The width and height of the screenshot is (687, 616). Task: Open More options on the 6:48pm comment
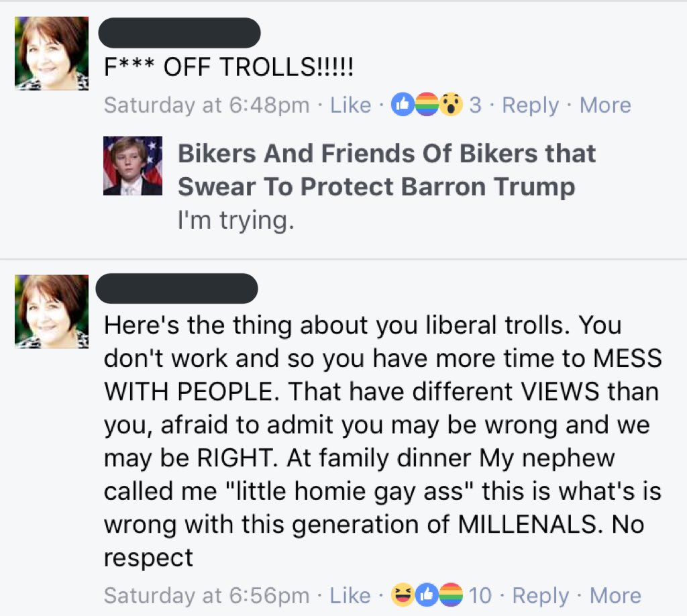pyautogui.click(x=606, y=105)
